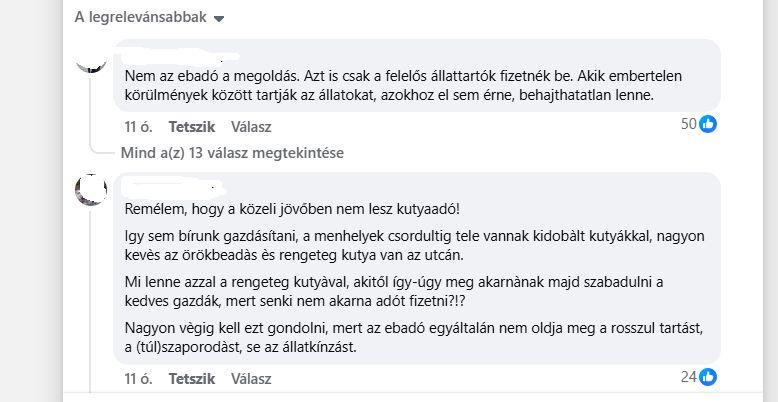This screenshot has width=778, height=402.
Task: Click the blue like icon beside 24
Action: pos(708,377)
